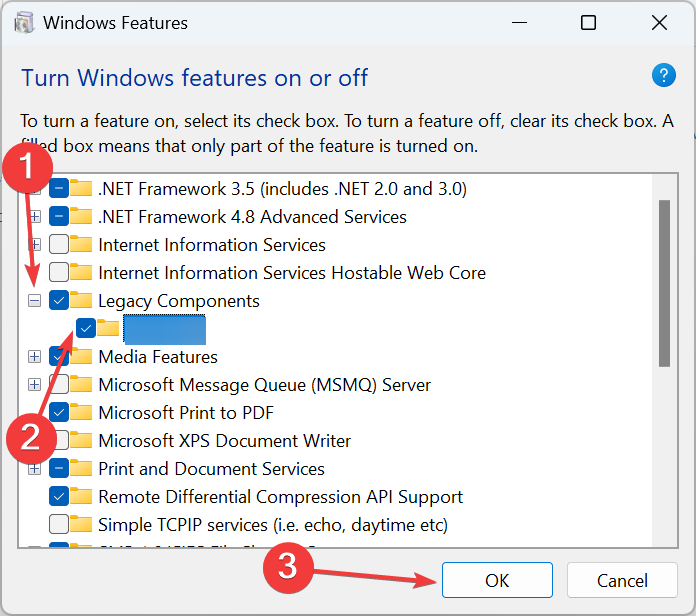
Task: Select .NET Framework 3.5 tree item
Action: click(x=282, y=189)
